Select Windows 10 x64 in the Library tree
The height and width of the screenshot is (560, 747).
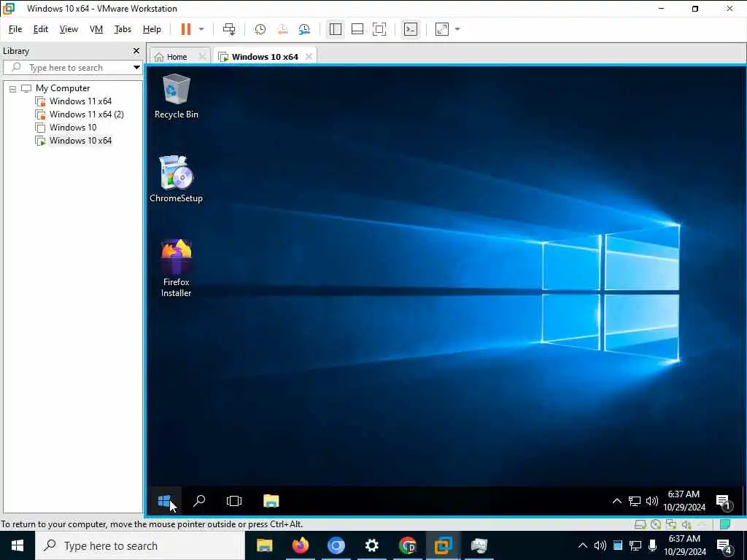tap(80, 141)
